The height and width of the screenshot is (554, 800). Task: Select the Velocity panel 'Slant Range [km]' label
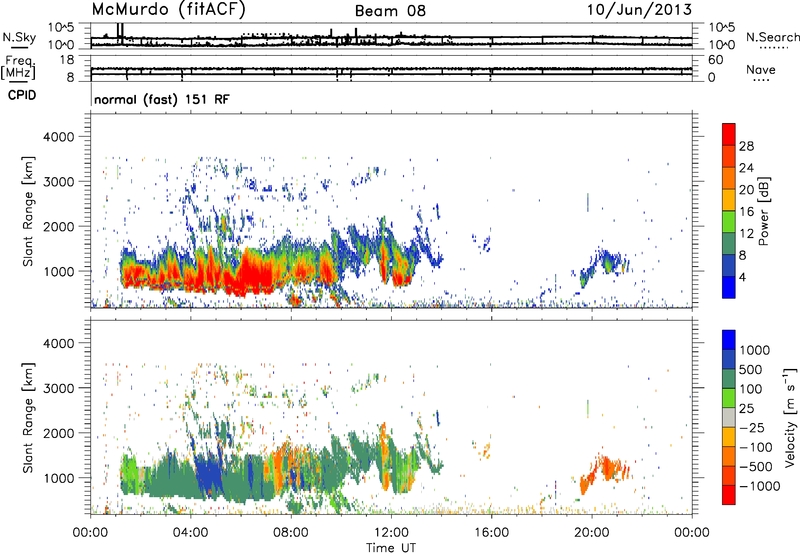(x=28, y=417)
